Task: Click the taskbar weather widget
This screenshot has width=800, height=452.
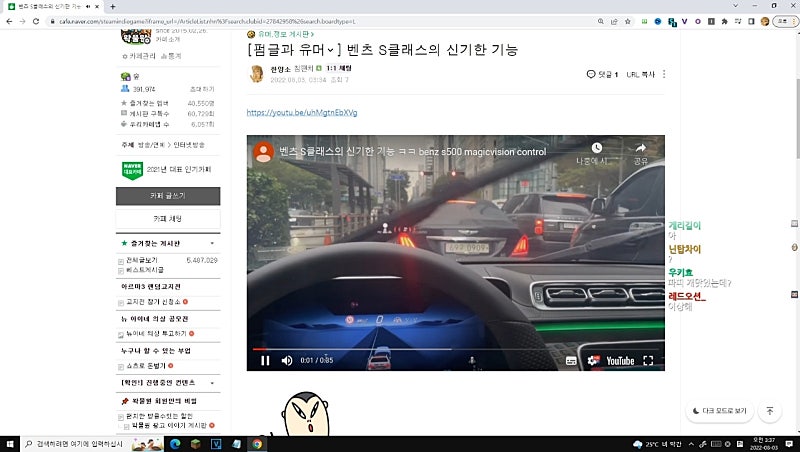Action: point(657,444)
